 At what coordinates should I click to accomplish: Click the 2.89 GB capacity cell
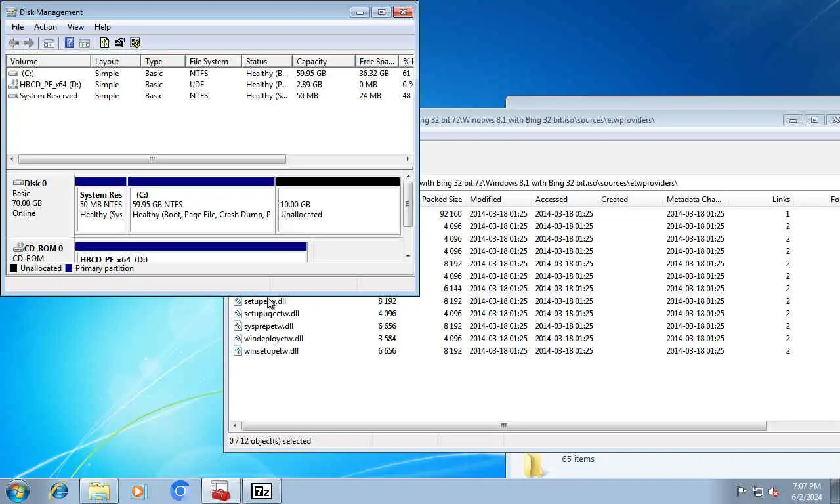pyautogui.click(x=309, y=85)
